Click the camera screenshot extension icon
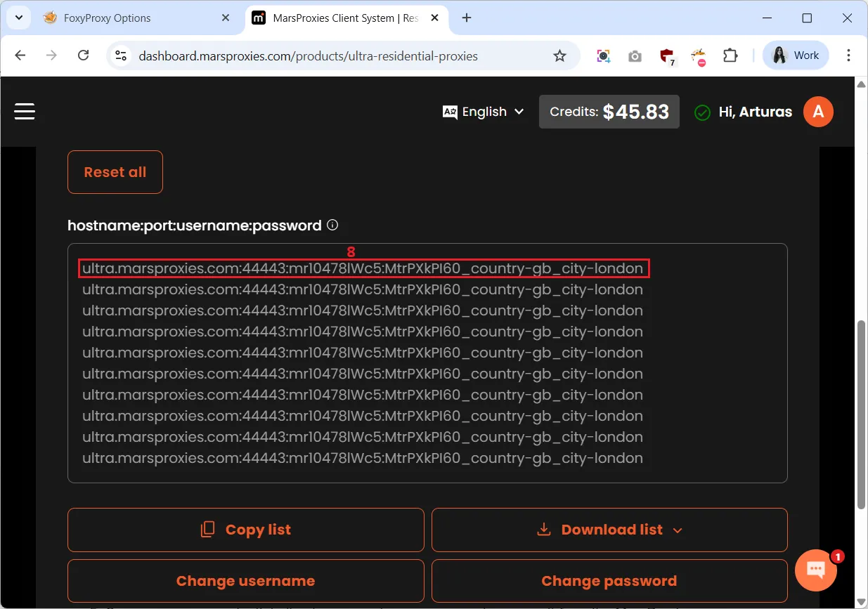 (635, 55)
